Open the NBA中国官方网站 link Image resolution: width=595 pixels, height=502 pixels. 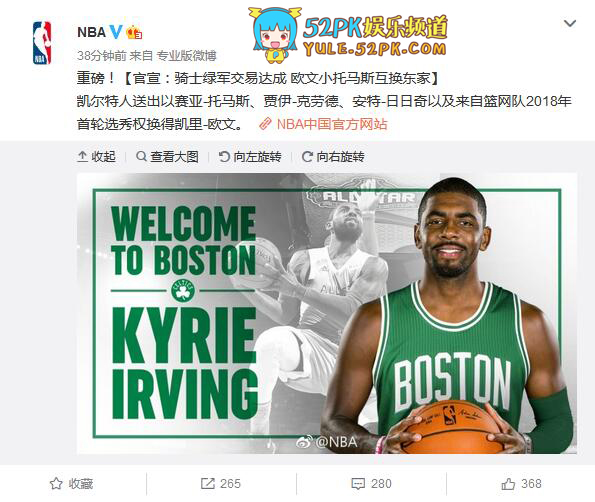(332, 124)
